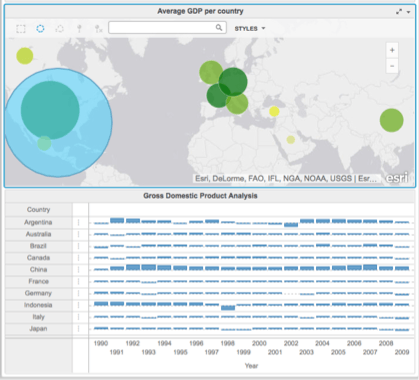Select the circle selection tool

coord(40,29)
